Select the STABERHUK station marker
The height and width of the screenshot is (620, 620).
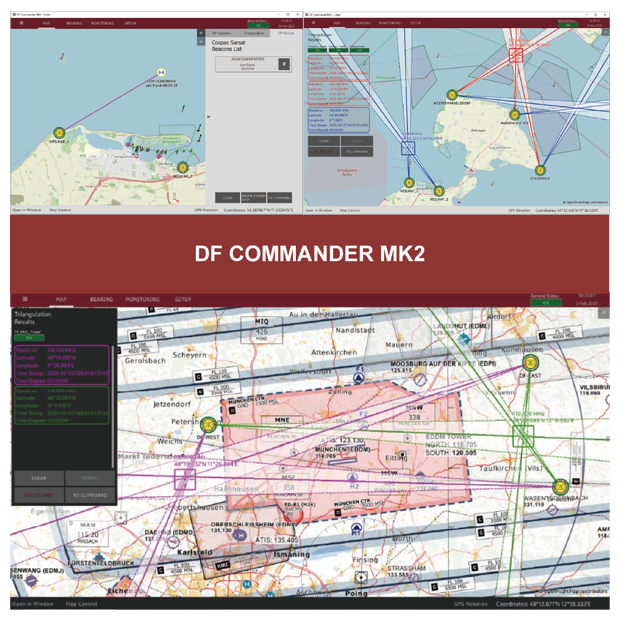541,172
